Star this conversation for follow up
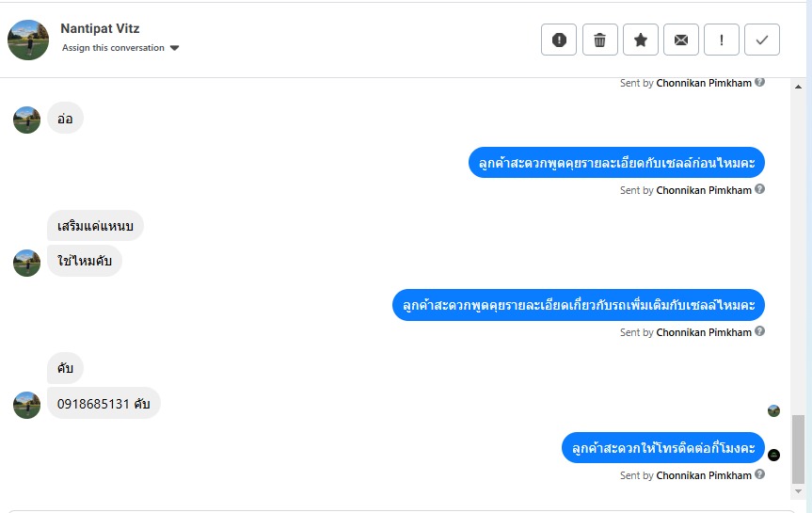The height and width of the screenshot is (513, 812). pyautogui.click(x=640, y=40)
